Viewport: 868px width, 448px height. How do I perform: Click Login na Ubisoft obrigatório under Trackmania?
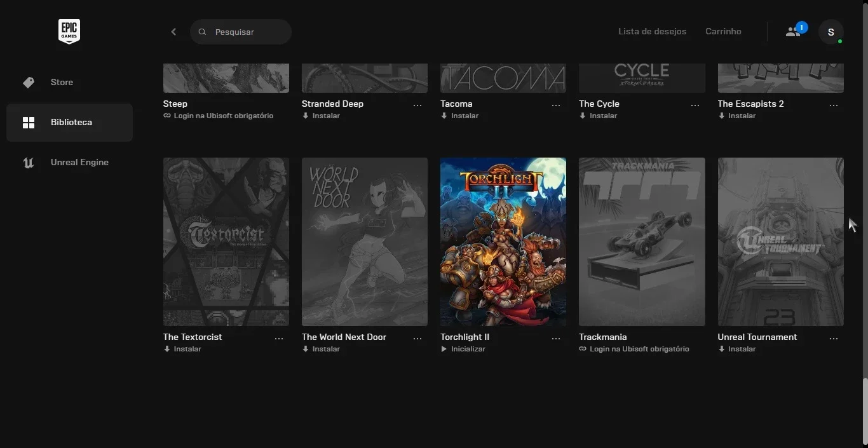click(639, 349)
